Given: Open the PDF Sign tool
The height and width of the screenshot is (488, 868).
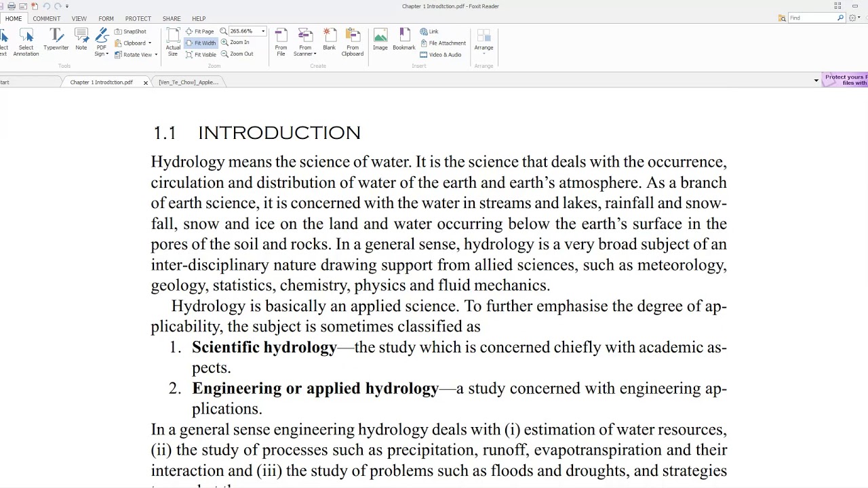Looking at the screenshot, I should click(x=102, y=42).
